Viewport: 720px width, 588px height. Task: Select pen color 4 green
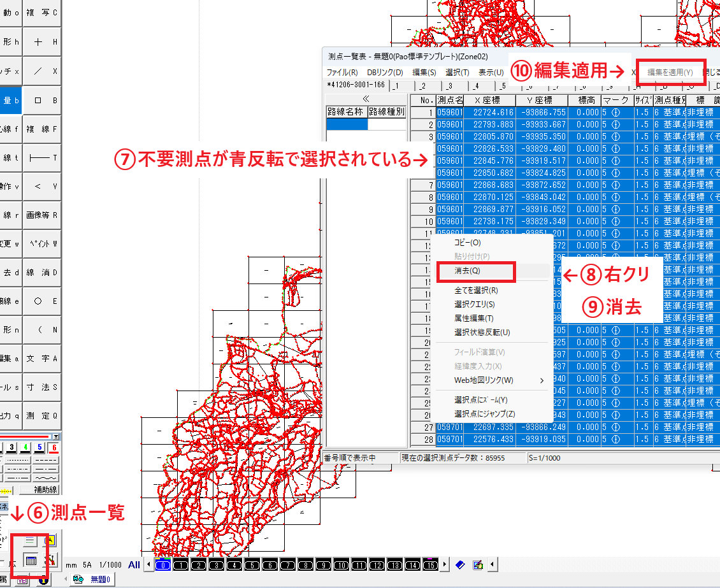pyautogui.click(x=25, y=447)
